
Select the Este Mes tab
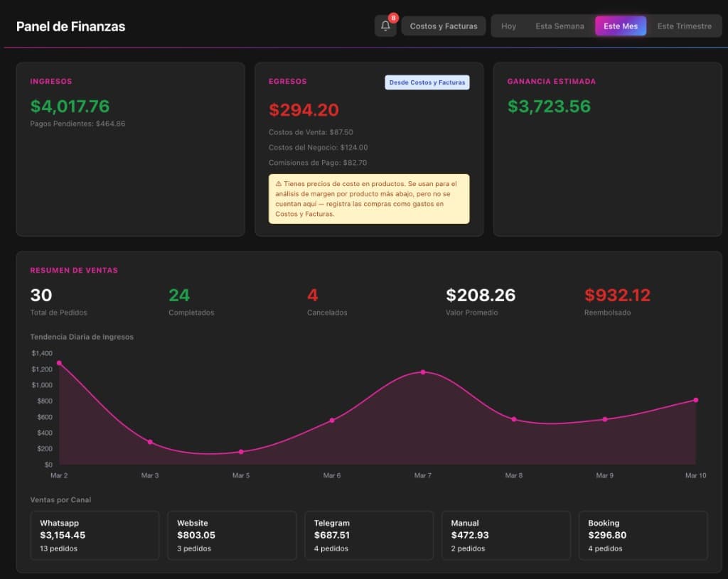(x=620, y=26)
